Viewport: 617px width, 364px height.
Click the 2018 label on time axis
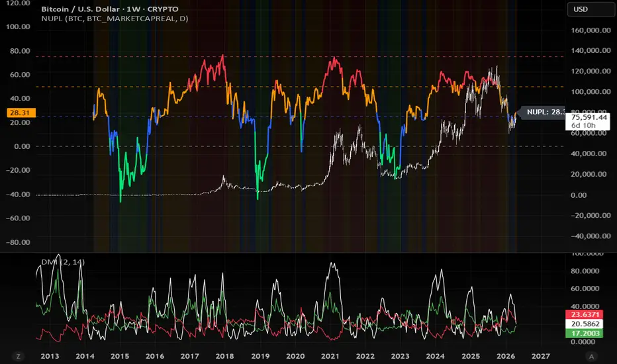click(x=224, y=356)
